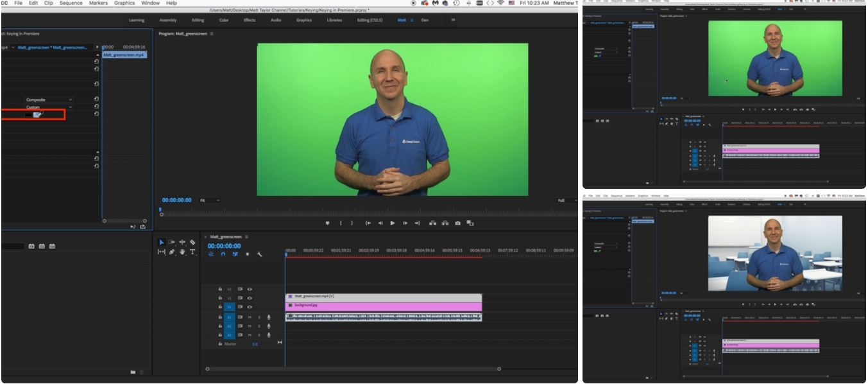Open the Composite output dropdown
Image resolution: width=868 pixels, height=384 pixels.
click(49, 100)
